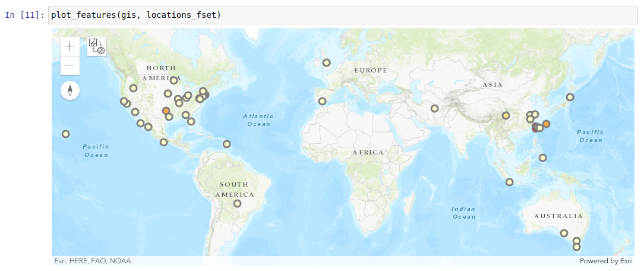Zoom in the map with plus button
644x271 pixels.
pyautogui.click(x=70, y=46)
